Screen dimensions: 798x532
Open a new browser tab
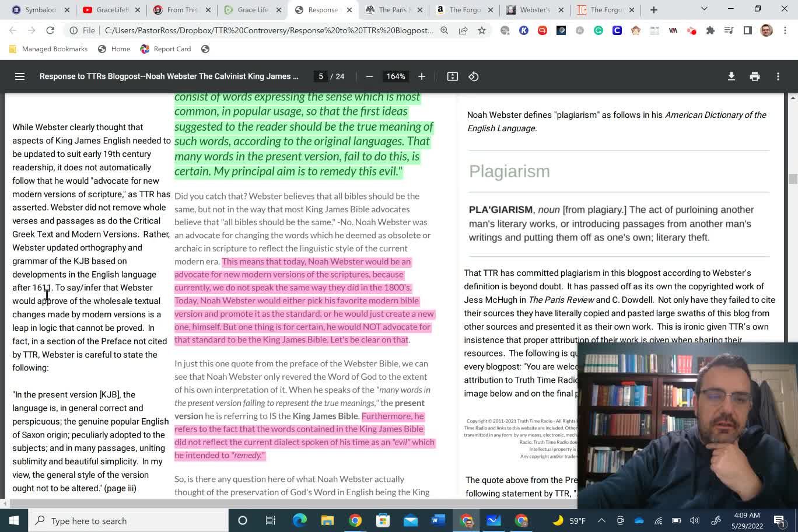click(x=654, y=10)
